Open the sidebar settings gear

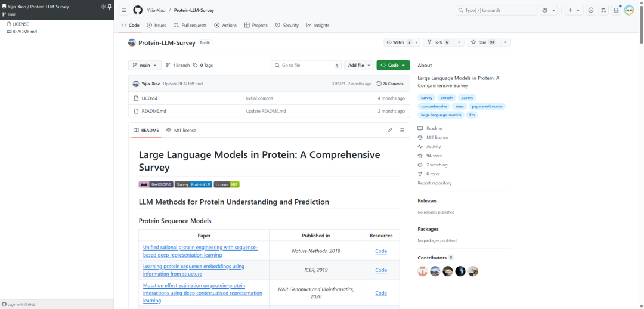coord(103,7)
